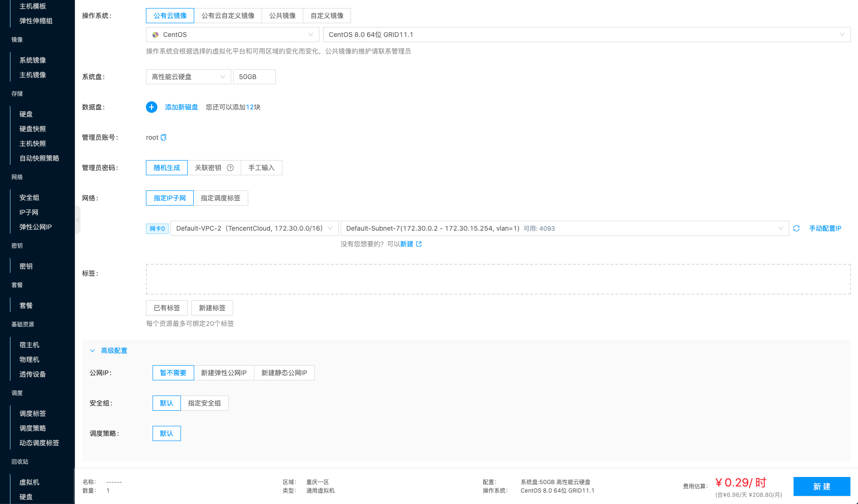The height and width of the screenshot is (504, 858).
Task: Collapse the sidebar with the edge handle
Action: coord(78,220)
